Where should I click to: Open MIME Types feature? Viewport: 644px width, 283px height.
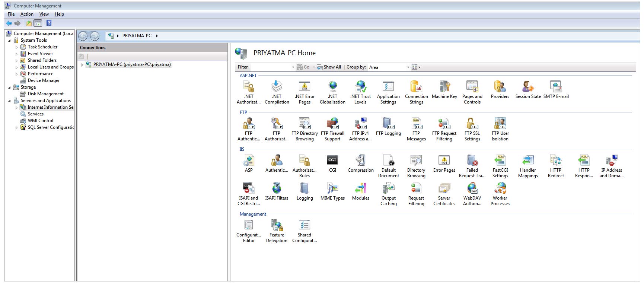pyautogui.click(x=332, y=191)
